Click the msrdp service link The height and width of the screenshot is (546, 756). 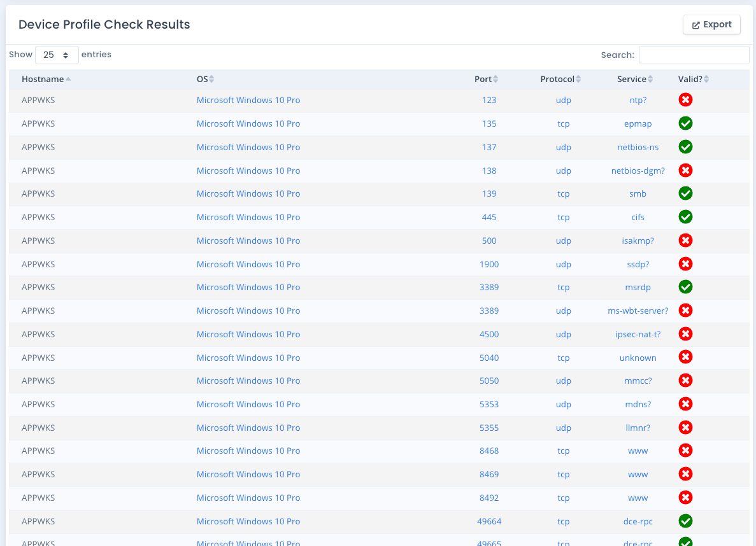tap(638, 287)
